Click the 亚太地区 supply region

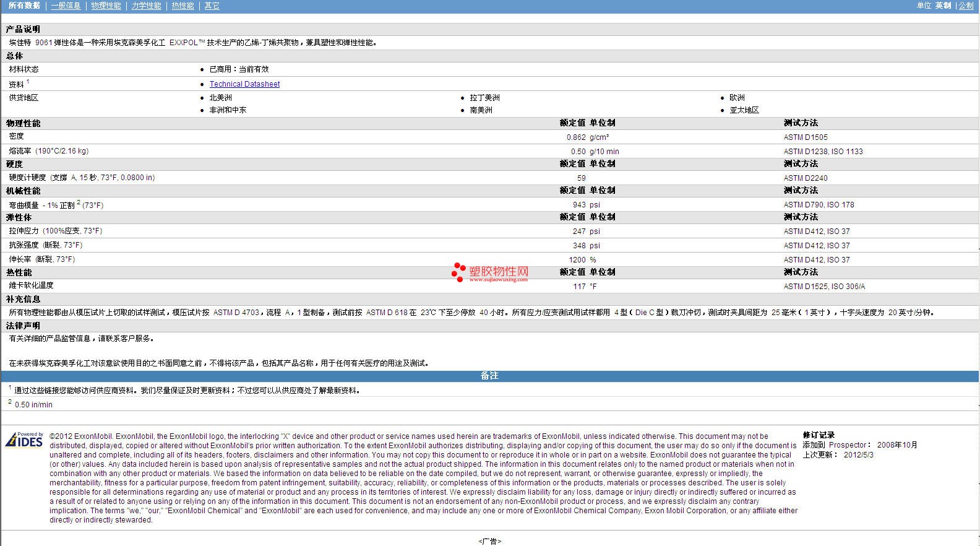pyautogui.click(x=744, y=110)
